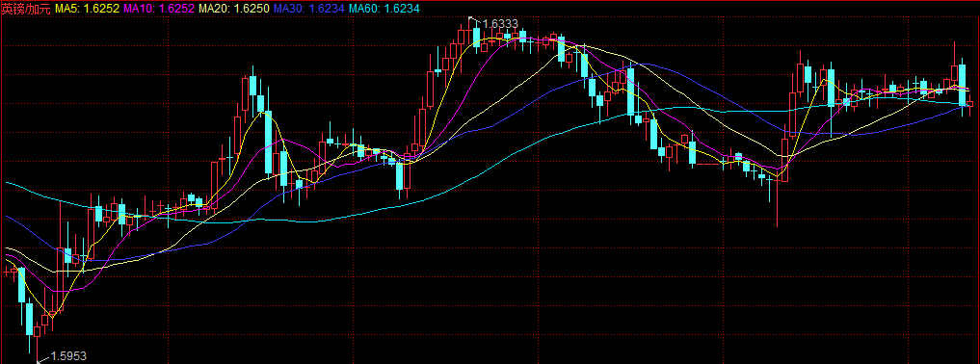980x364 pixels.
Task: Click the 1.5953 low price label
Action: point(68,356)
